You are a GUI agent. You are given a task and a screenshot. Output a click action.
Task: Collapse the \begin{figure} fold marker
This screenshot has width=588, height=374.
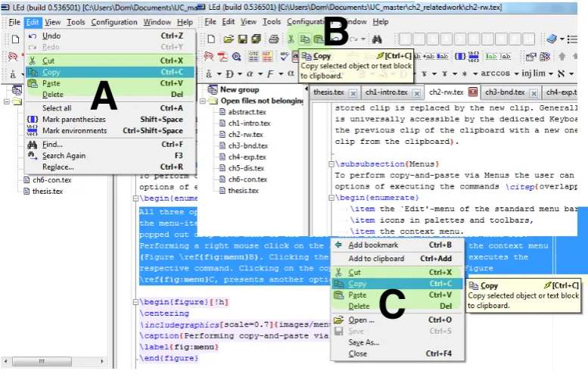135,302
